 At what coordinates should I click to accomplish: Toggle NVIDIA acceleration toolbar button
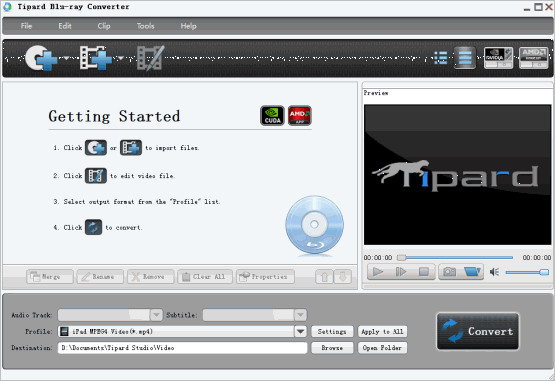coord(498,58)
